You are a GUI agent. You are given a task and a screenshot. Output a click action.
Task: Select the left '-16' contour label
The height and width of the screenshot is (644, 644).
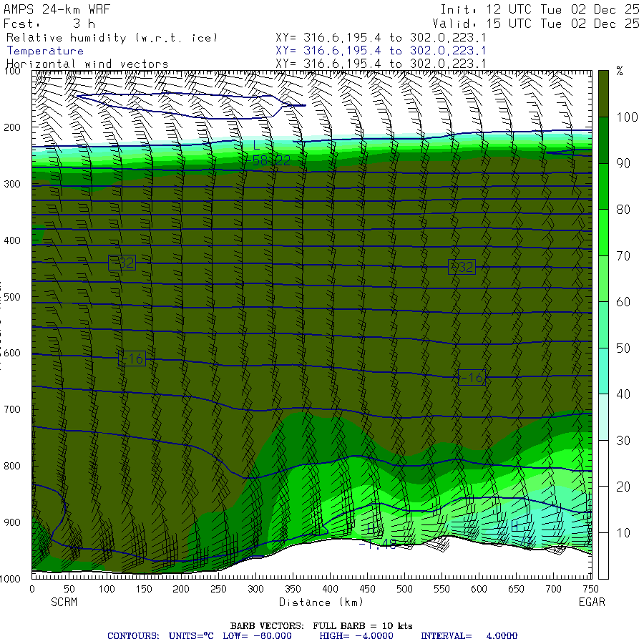(132, 358)
